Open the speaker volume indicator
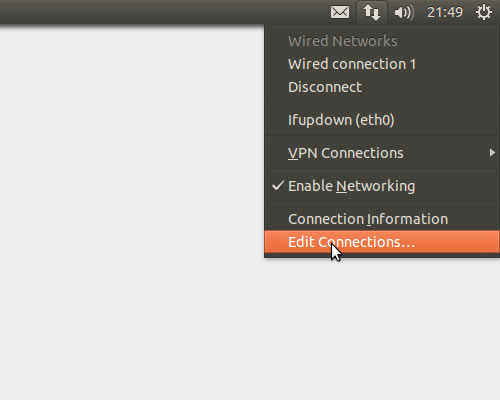 tap(404, 13)
